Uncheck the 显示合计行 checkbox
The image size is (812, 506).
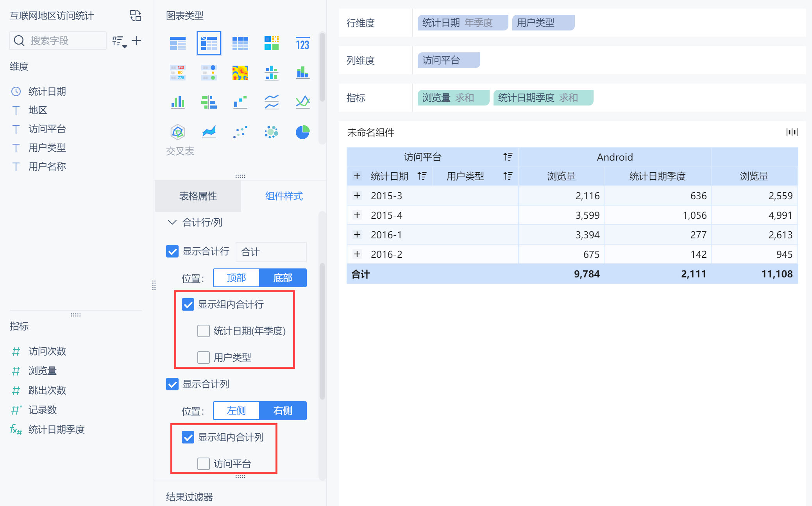(x=172, y=251)
